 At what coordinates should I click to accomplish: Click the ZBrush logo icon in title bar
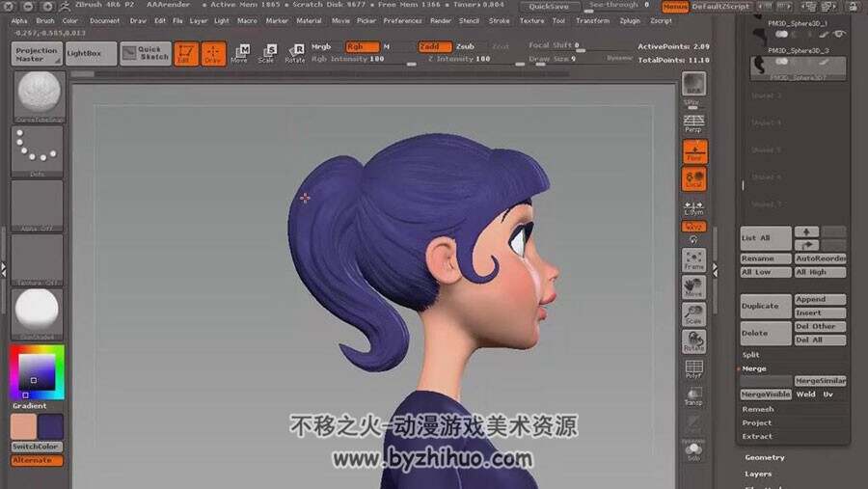65,6
